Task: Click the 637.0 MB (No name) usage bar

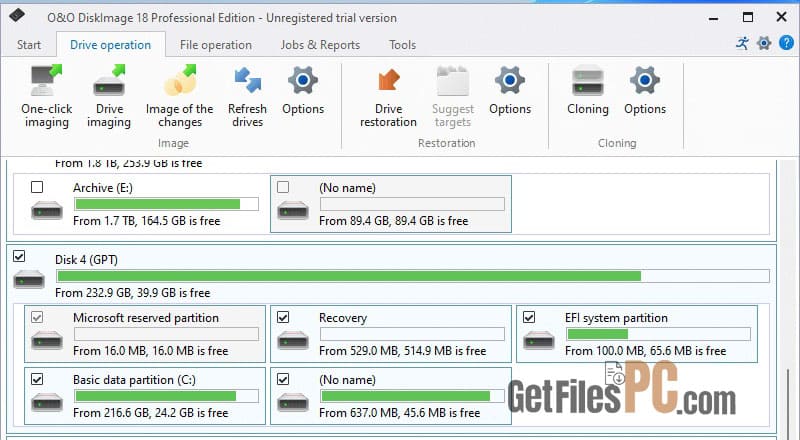Action: [x=412, y=396]
